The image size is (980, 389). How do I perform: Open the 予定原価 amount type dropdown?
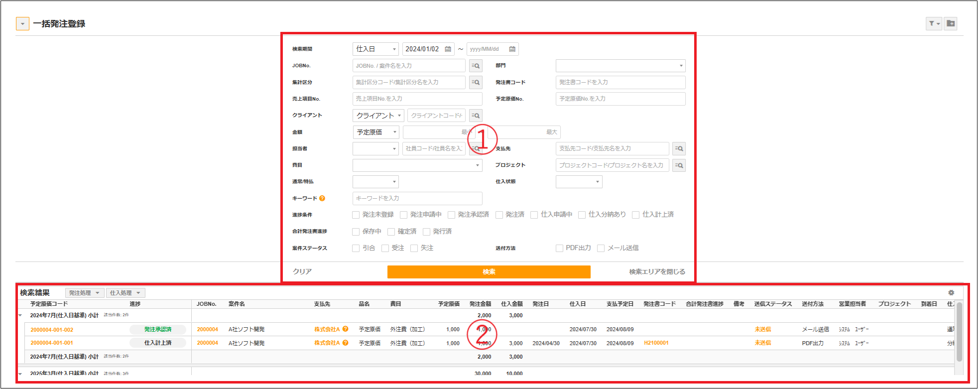[x=375, y=132]
